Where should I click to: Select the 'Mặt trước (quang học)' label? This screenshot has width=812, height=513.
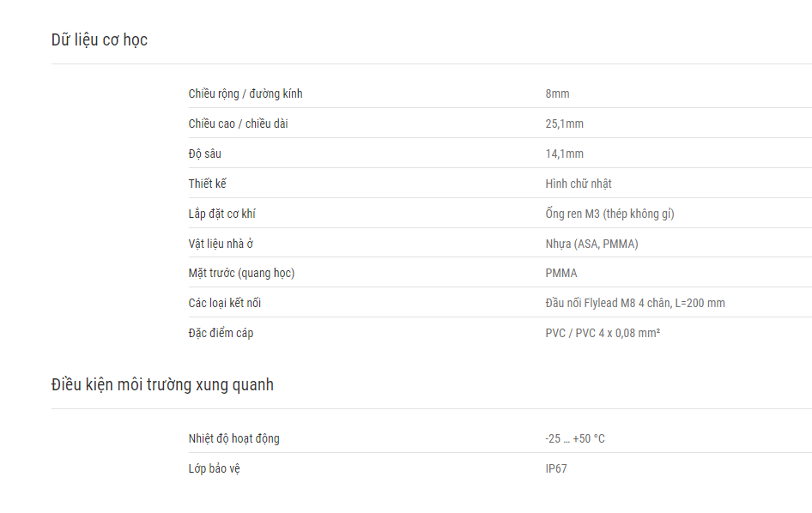pos(241,273)
